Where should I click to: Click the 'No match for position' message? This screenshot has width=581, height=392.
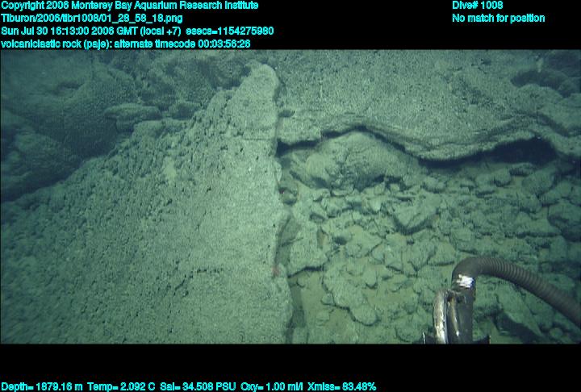click(498, 18)
